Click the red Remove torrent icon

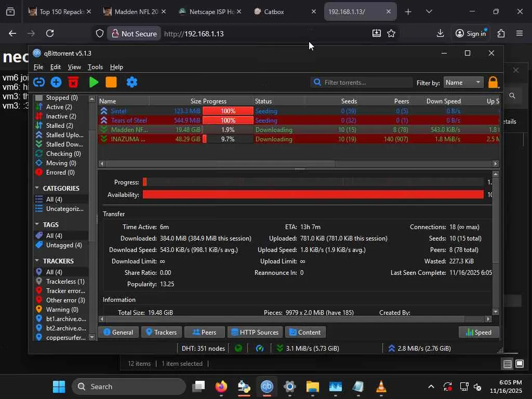(73, 82)
